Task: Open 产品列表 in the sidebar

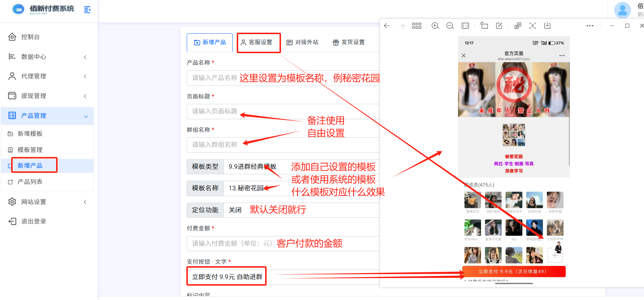Action: pos(30,182)
